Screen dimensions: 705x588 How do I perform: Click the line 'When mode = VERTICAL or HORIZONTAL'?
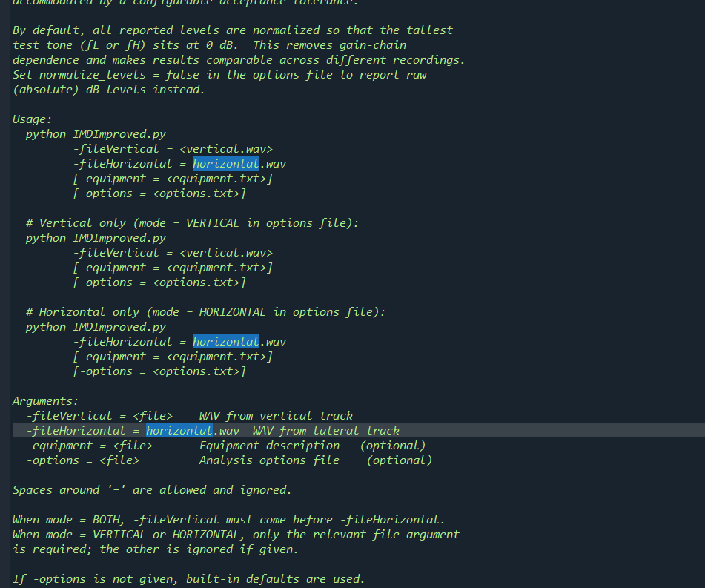tap(236, 535)
